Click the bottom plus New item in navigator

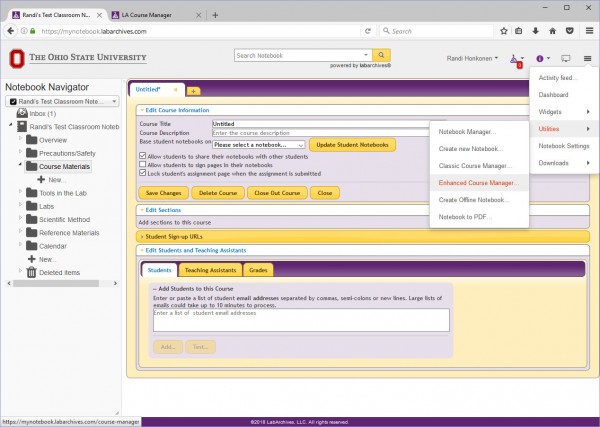click(x=42, y=259)
